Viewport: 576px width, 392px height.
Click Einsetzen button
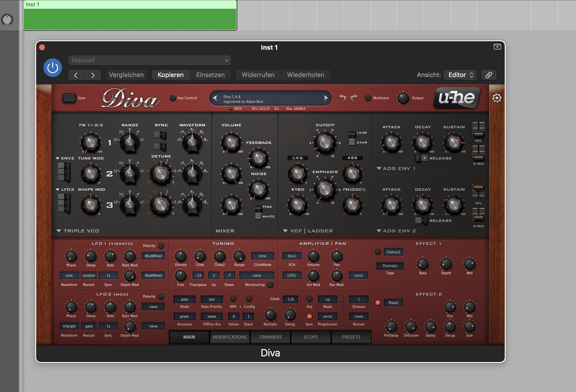[x=210, y=75]
